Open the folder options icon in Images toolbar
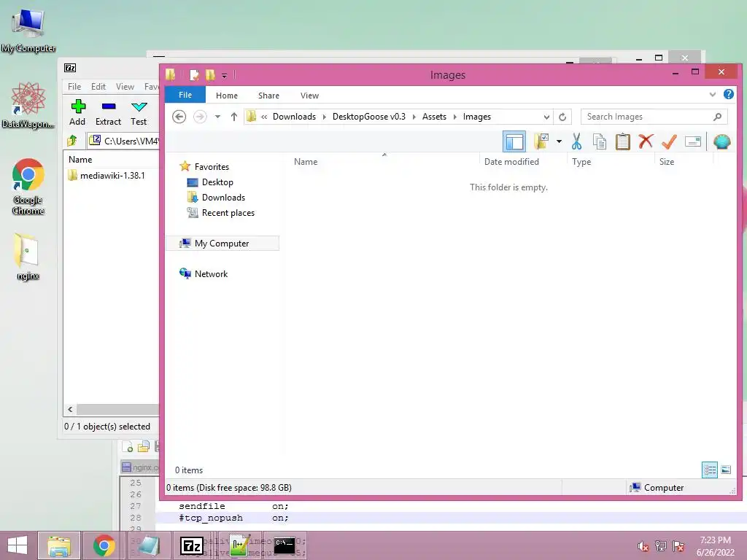The image size is (747, 560). click(x=541, y=141)
